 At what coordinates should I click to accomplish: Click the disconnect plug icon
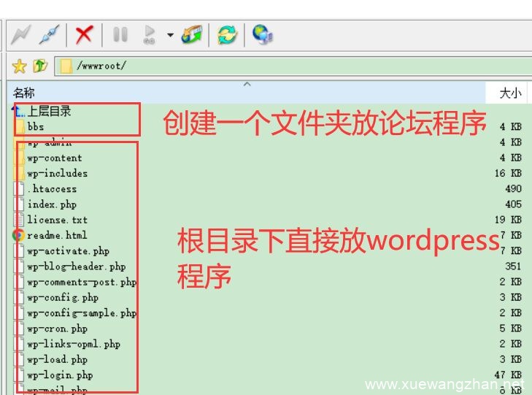tap(49, 34)
